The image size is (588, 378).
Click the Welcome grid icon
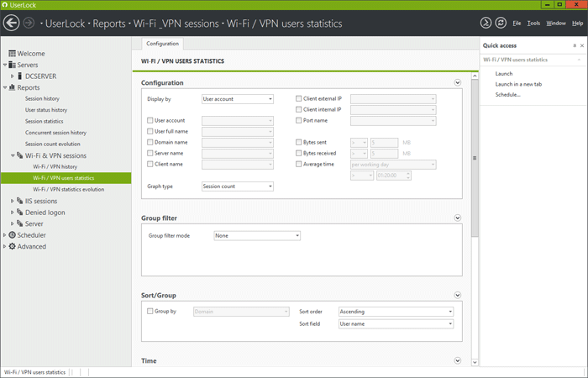[x=12, y=54]
